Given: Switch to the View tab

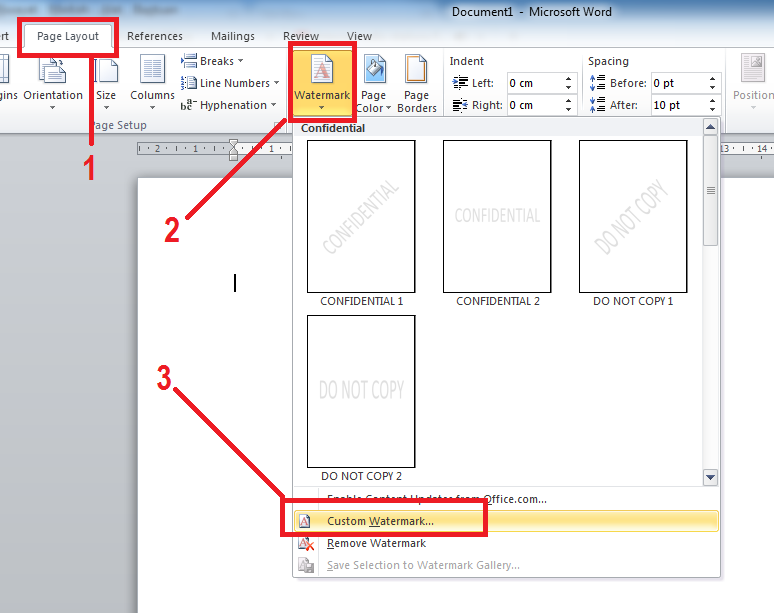Looking at the screenshot, I should click(359, 37).
